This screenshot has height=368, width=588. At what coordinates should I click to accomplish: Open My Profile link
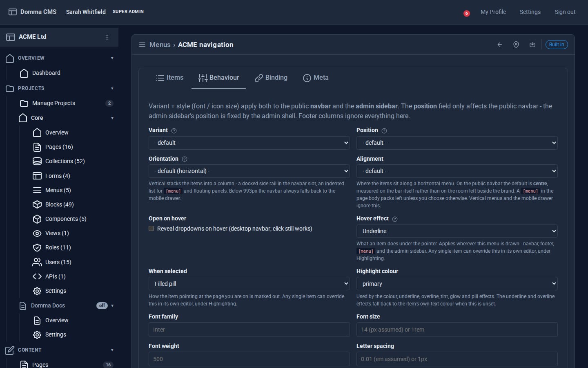pos(493,12)
